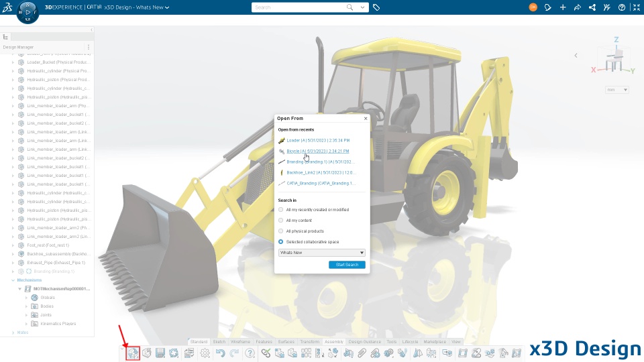Close the Open From dialog

point(366,118)
